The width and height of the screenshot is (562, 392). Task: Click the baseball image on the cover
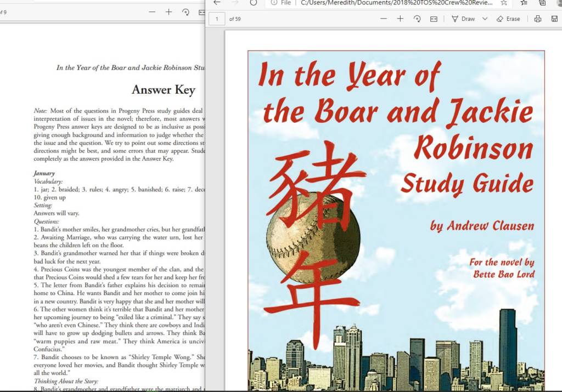313,238
